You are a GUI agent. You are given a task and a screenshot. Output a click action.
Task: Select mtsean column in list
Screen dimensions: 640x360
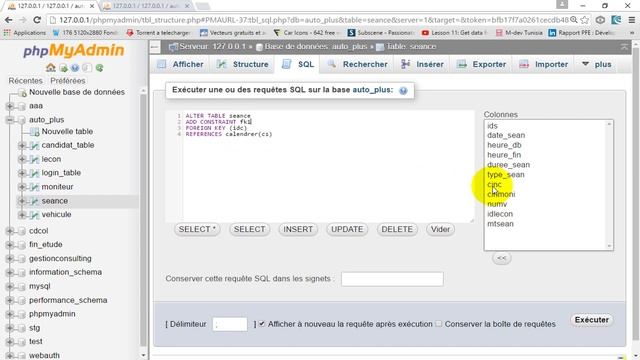tap(500, 224)
